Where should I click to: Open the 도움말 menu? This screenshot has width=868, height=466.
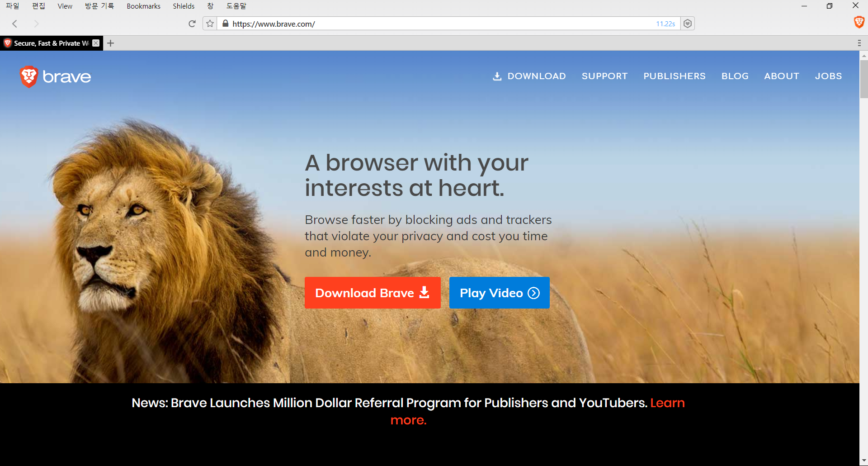(236, 6)
